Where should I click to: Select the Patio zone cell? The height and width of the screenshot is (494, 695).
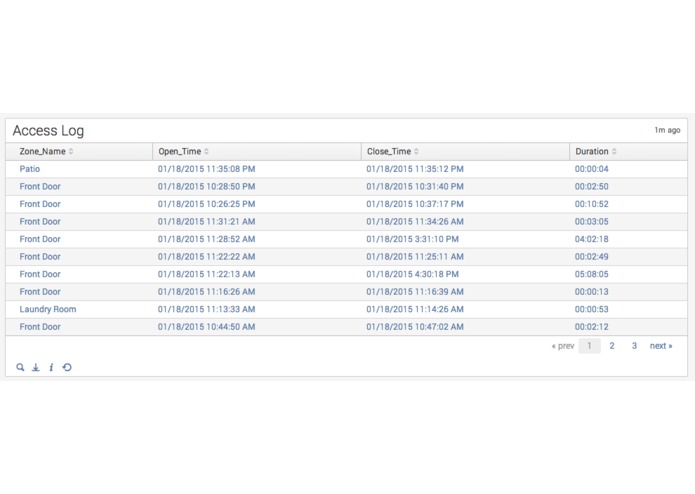(30, 169)
